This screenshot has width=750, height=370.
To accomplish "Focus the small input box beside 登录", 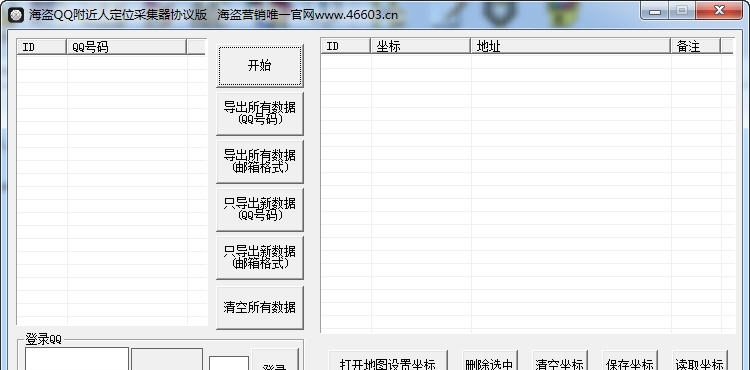I will point(229,363).
